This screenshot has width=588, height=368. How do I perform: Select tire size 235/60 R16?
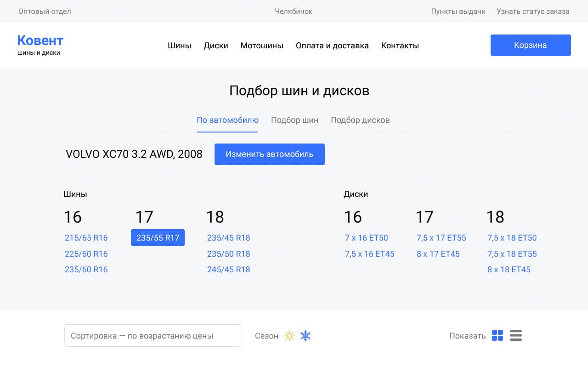click(x=86, y=270)
